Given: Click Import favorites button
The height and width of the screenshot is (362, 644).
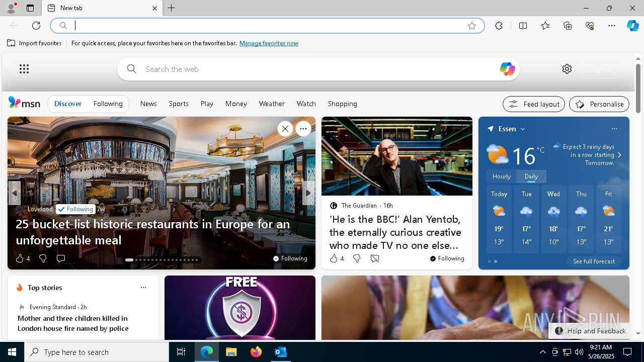Looking at the screenshot, I should click(x=34, y=43).
